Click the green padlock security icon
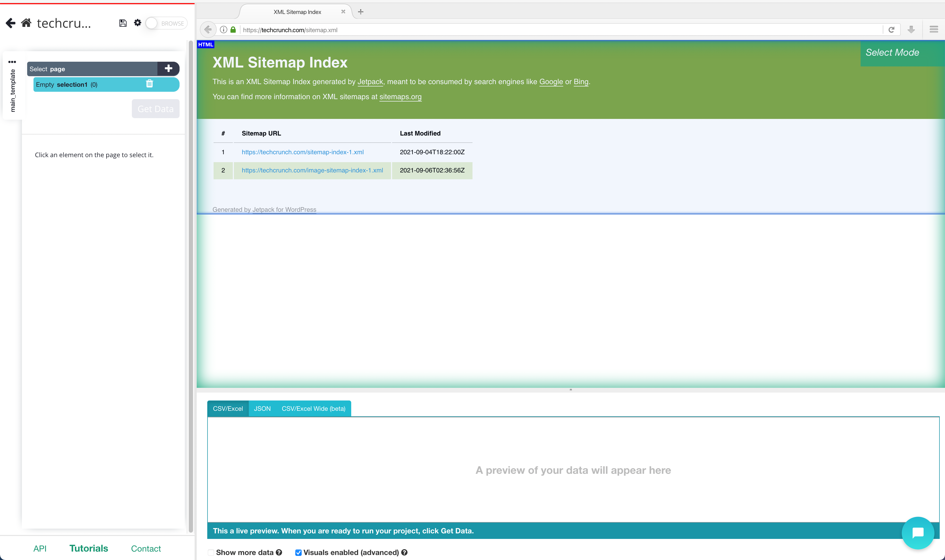This screenshot has width=945, height=560. coord(233,30)
